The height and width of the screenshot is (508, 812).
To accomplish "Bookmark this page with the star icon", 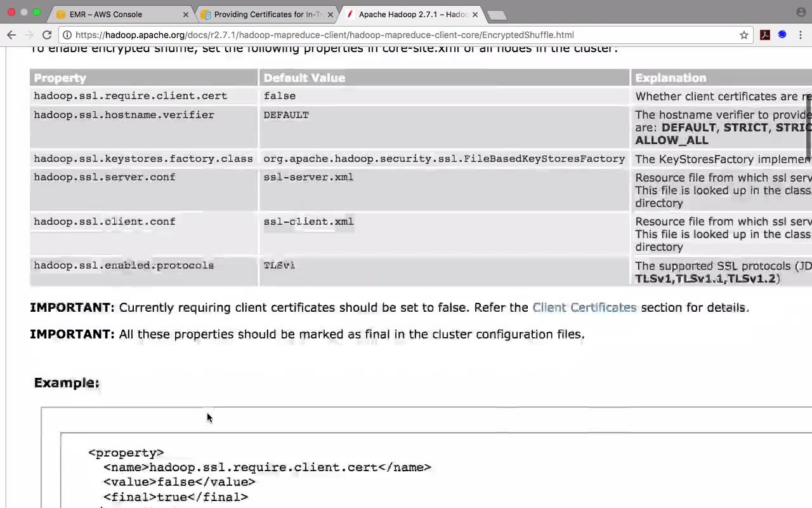I will point(744,35).
